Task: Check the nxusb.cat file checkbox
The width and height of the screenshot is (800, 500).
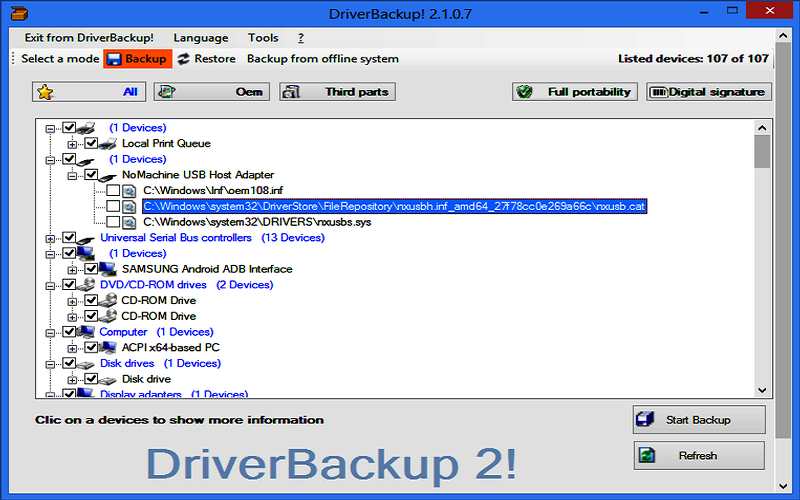Action: pyautogui.click(x=113, y=206)
